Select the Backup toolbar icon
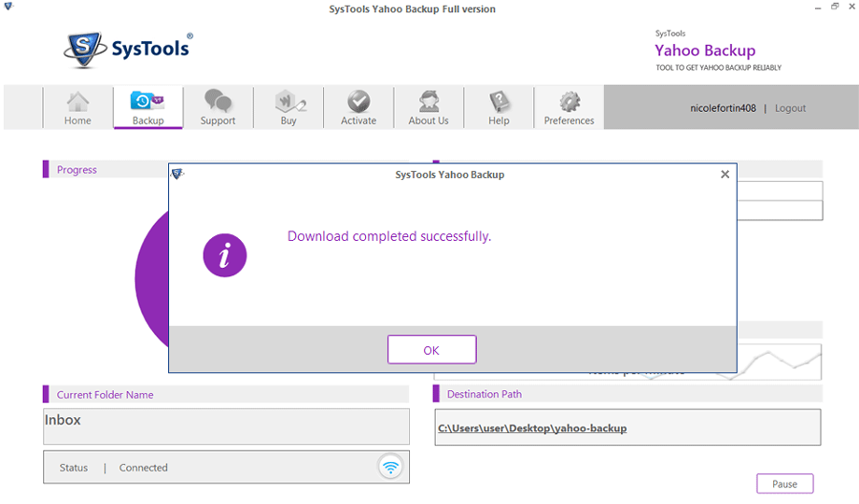 (148, 108)
